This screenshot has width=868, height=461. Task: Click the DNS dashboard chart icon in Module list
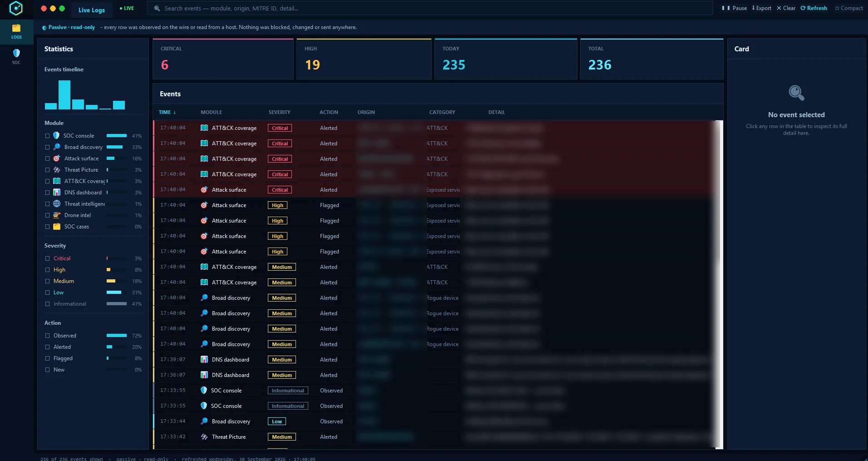(x=57, y=192)
